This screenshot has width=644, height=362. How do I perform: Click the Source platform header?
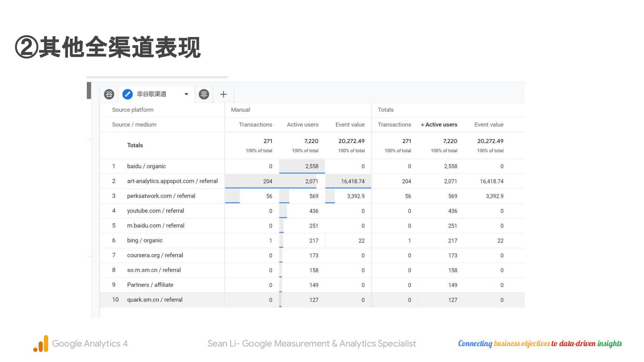tap(132, 110)
